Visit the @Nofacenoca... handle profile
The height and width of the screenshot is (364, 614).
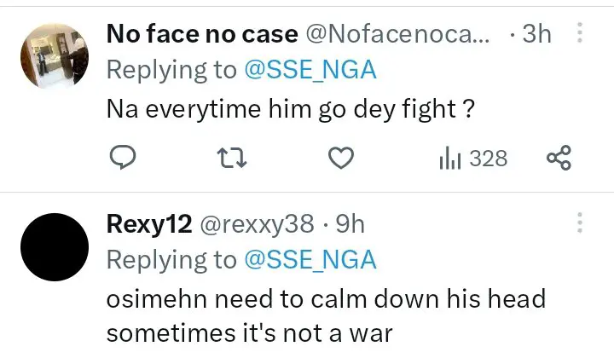pyautogui.click(x=398, y=34)
